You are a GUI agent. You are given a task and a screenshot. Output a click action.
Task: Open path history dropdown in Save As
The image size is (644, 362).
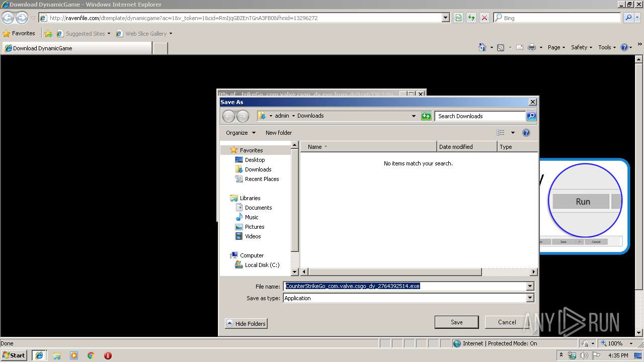click(414, 116)
